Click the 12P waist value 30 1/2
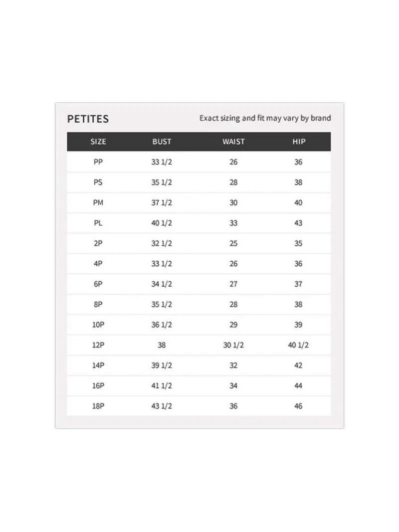The height and width of the screenshot is (532, 399). tap(233, 345)
